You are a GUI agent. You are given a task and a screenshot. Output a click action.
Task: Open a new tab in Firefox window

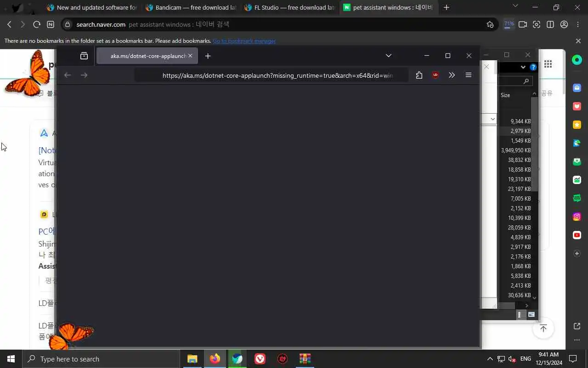point(208,56)
